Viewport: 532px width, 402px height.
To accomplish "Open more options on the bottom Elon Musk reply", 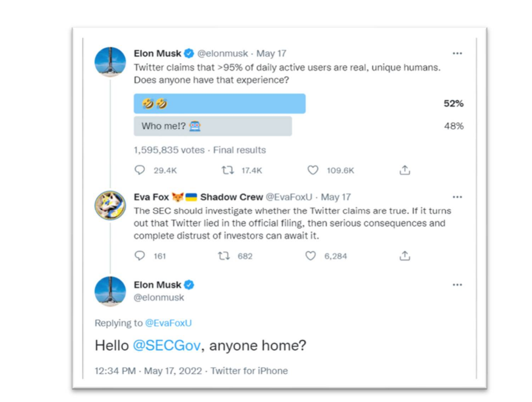I will (457, 285).
